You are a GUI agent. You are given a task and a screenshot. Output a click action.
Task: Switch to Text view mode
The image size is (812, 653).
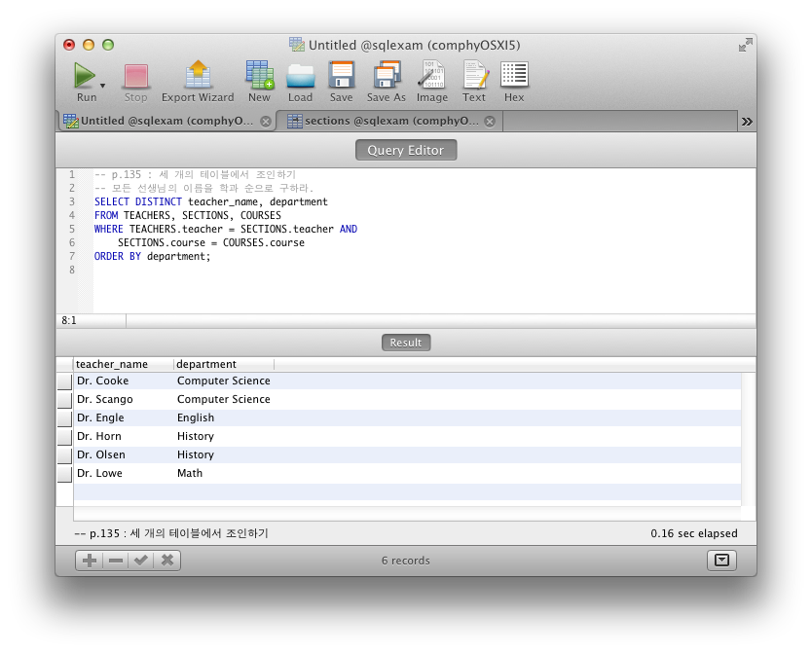tap(474, 76)
